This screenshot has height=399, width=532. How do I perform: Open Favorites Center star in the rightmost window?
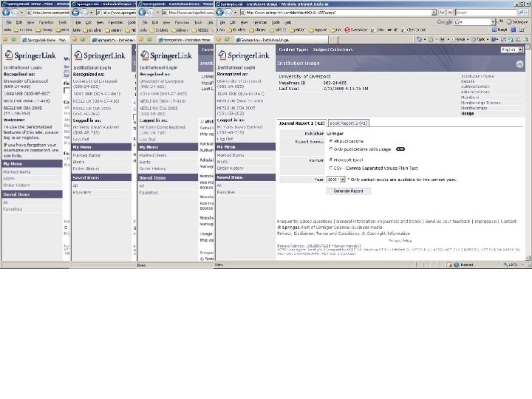219,40
